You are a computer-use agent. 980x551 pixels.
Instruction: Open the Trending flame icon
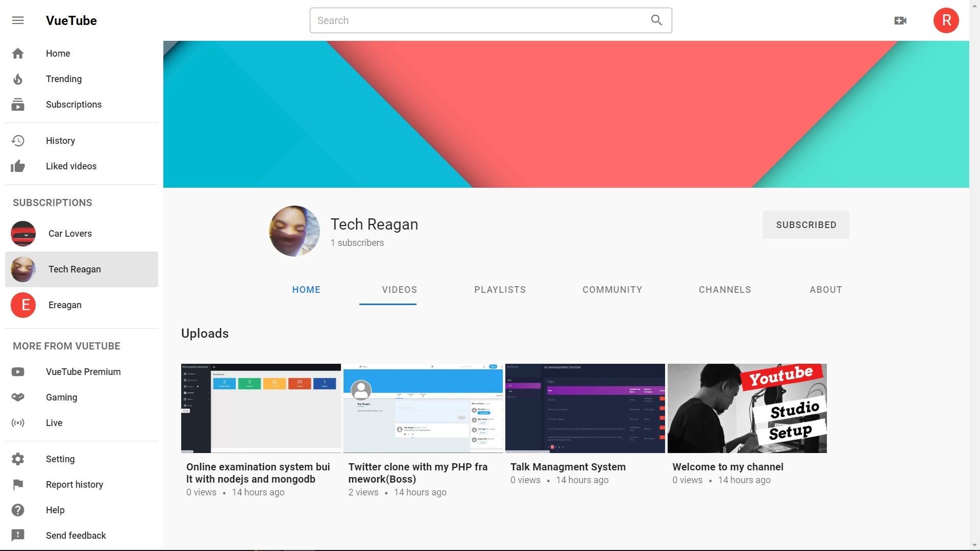(18, 79)
